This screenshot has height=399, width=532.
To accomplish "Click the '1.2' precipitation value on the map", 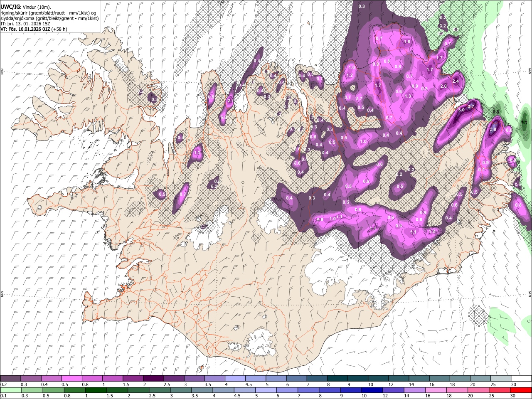I will [x=350, y=76].
